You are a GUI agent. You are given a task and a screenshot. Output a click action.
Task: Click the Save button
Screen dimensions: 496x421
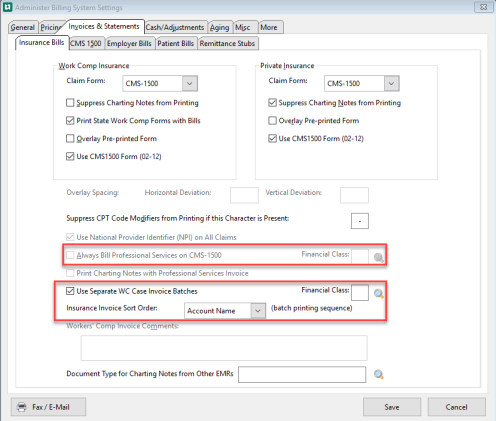(392, 407)
